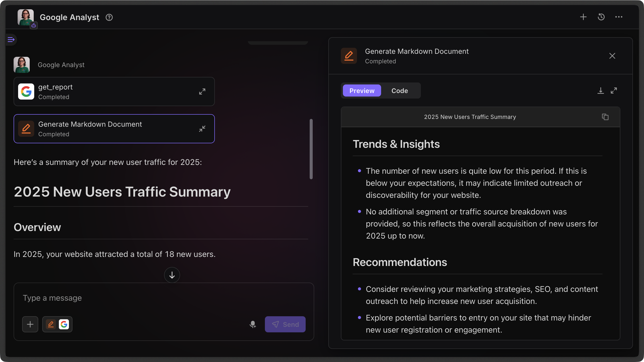The width and height of the screenshot is (644, 362).
Task: Toggle the markdown tool chip in composer
Action: (51, 324)
